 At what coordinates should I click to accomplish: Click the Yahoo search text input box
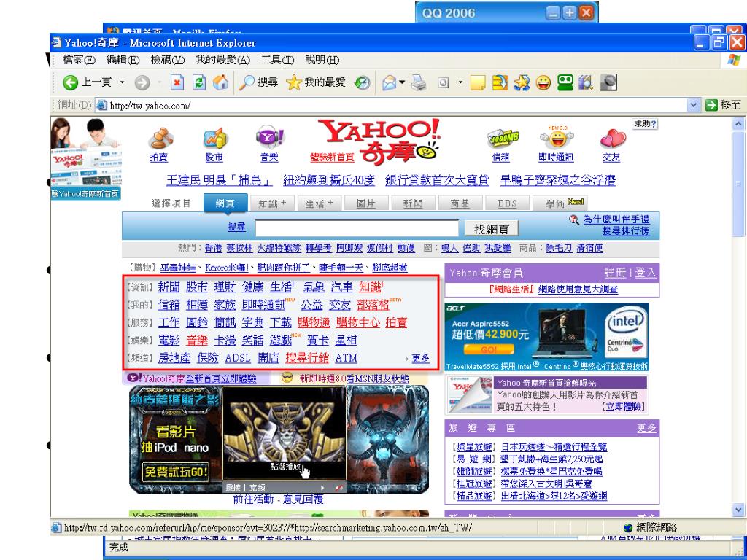[357, 228]
